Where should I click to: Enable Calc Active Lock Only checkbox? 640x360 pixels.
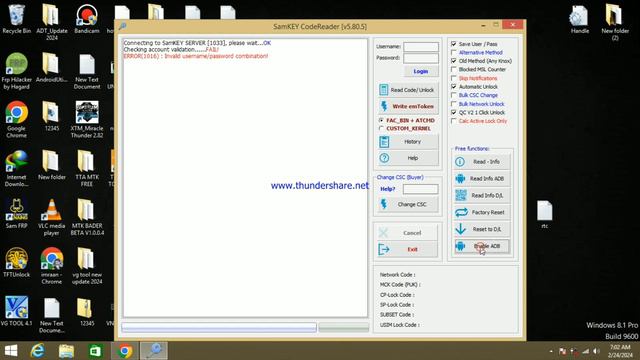tap(453, 121)
